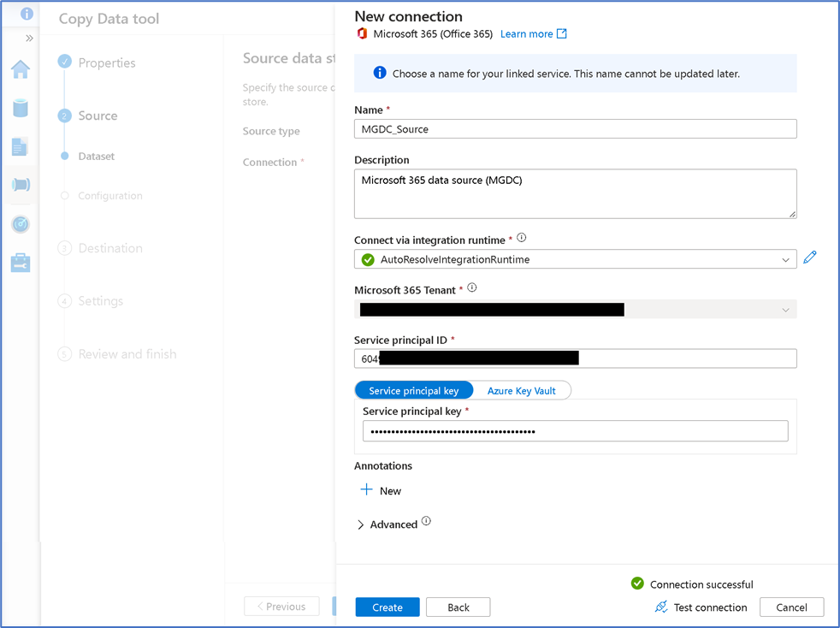
Task: Go to the Settings wizard step
Action: pyautogui.click(x=101, y=301)
